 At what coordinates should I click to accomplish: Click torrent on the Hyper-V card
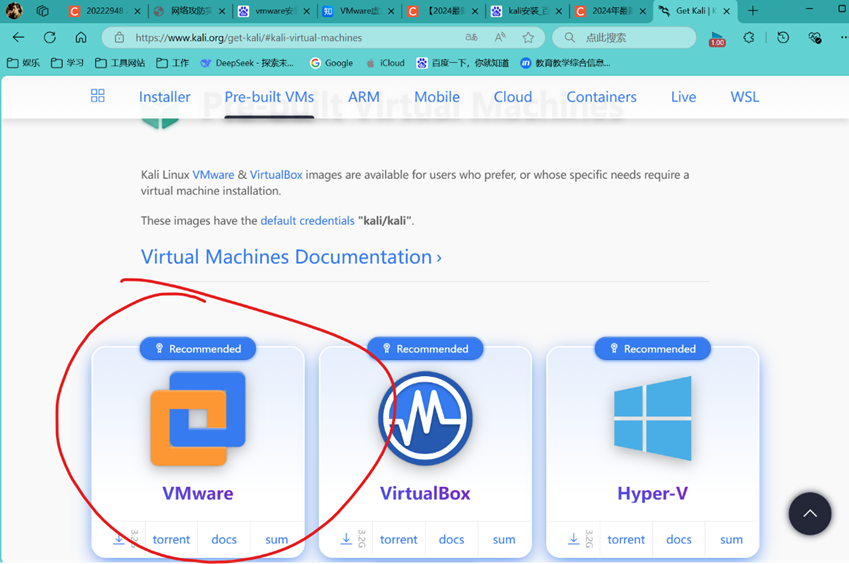[x=626, y=539]
